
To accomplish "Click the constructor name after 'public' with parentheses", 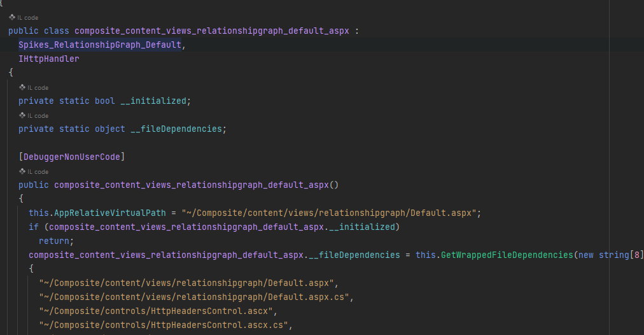I will (x=197, y=185).
